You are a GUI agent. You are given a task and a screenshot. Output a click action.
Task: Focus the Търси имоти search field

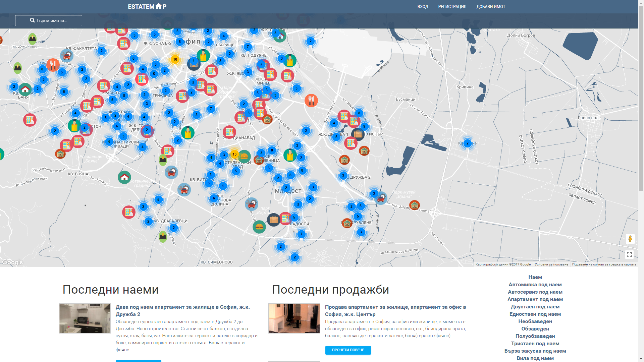tap(49, 20)
